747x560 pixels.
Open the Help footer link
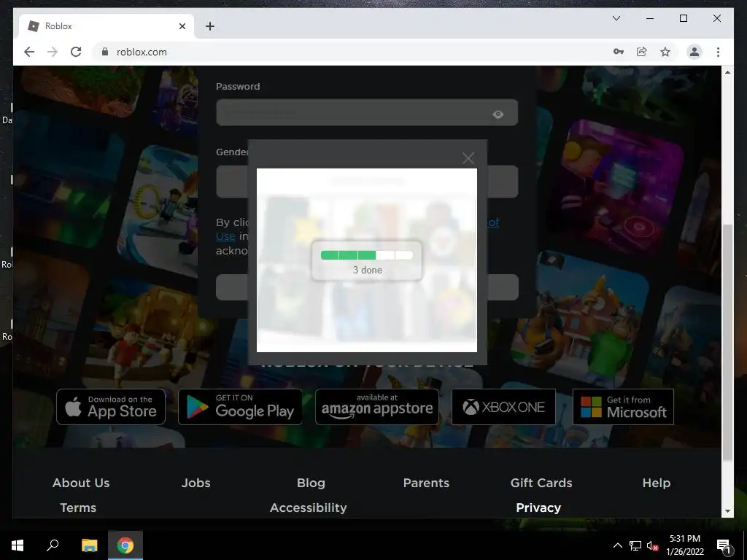point(656,483)
